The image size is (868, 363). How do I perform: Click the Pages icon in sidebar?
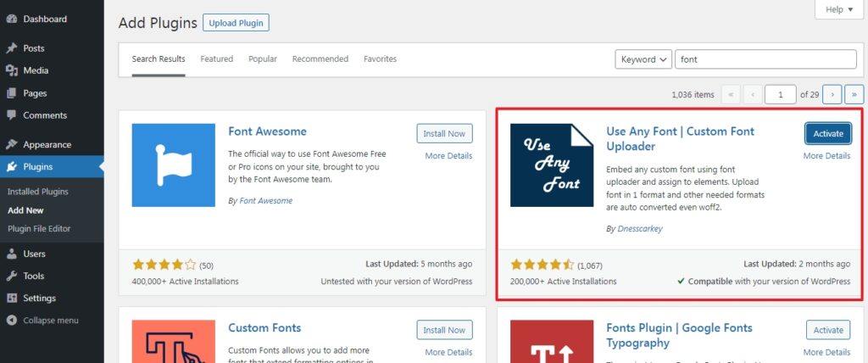point(12,93)
